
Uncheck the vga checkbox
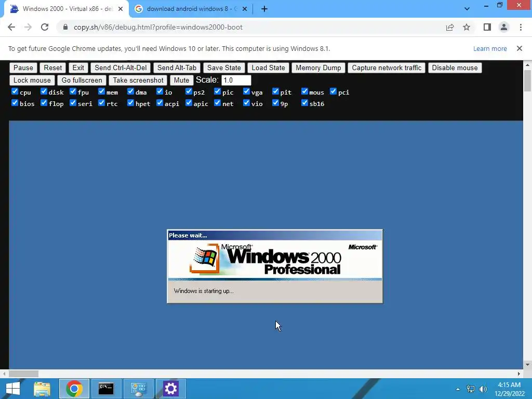[x=246, y=91]
